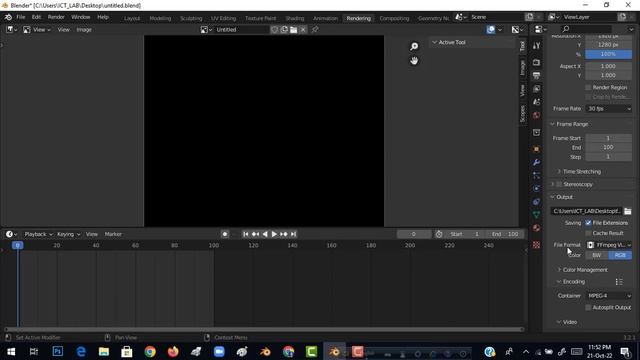Click the open image folder icon
640x360 pixels.
(293, 30)
